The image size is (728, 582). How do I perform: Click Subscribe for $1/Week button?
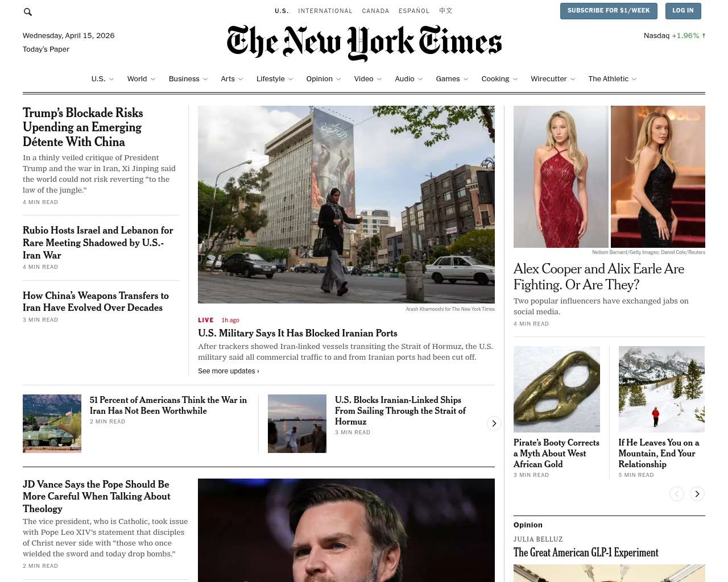pos(609,11)
